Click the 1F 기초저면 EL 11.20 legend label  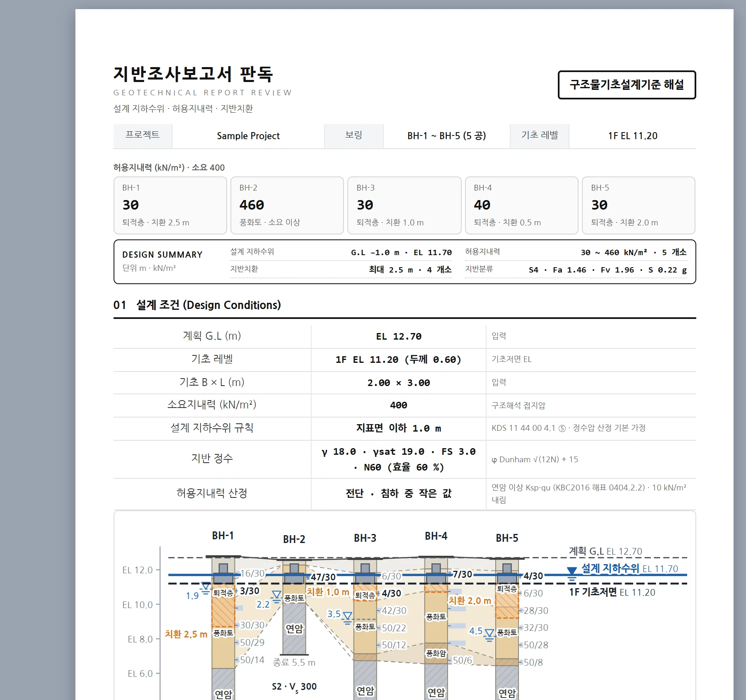(x=612, y=592)
